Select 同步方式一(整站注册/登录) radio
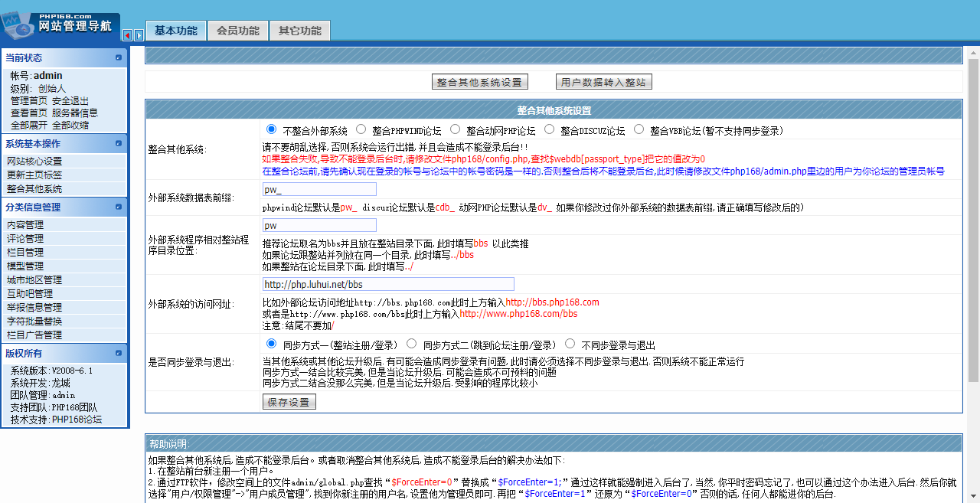This screenshot has height=503, width=980. 272,344
